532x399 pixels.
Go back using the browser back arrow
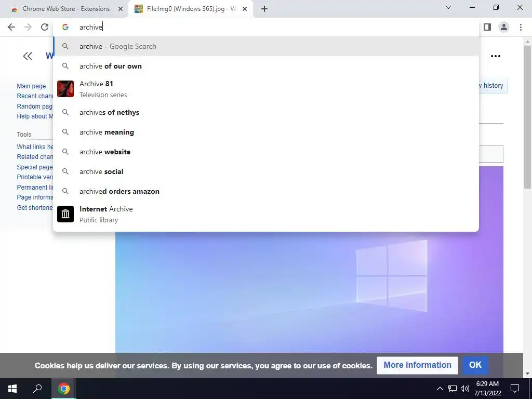pyautogui.click(x=11, y=27)
